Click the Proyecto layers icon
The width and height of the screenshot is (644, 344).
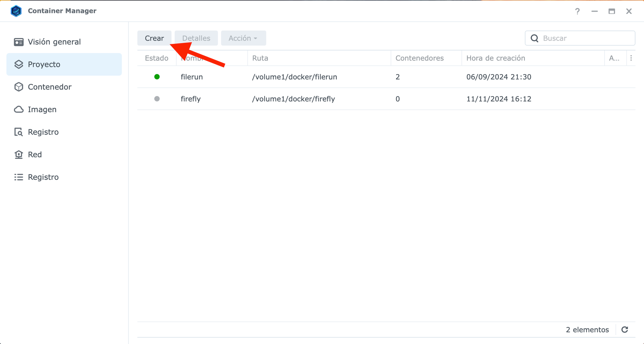[x=19, y=64]
